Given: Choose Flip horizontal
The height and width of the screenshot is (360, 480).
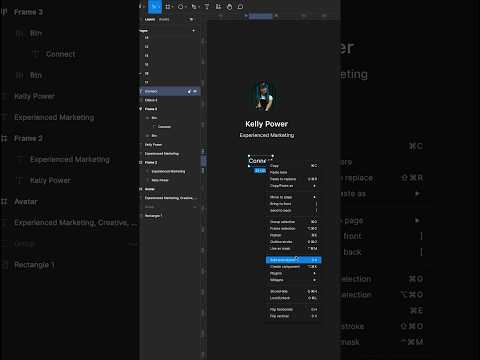Looking at the screenshot, I should [x=293, y=309].
